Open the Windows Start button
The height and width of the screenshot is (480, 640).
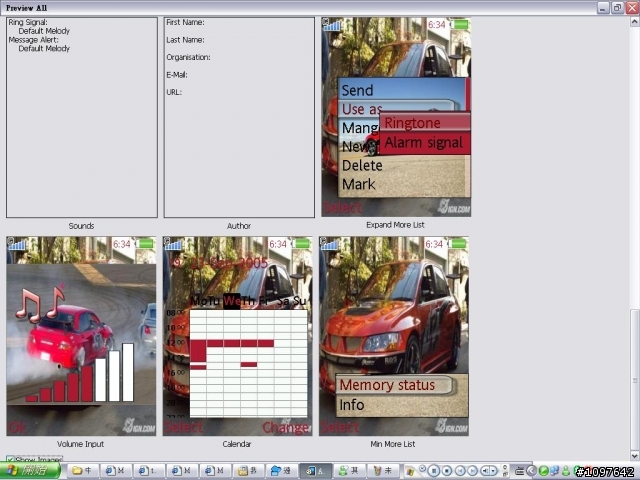tap(30, 471)
